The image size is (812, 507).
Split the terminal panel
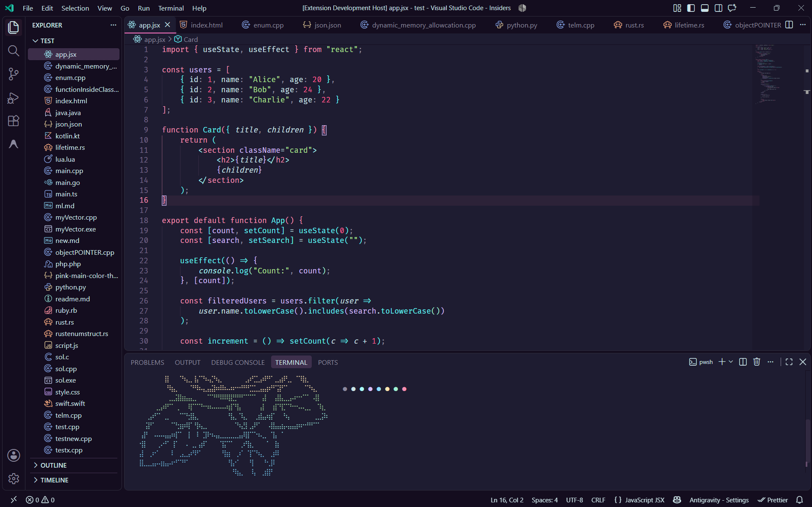pyautogui.click(x=743, y=362)
